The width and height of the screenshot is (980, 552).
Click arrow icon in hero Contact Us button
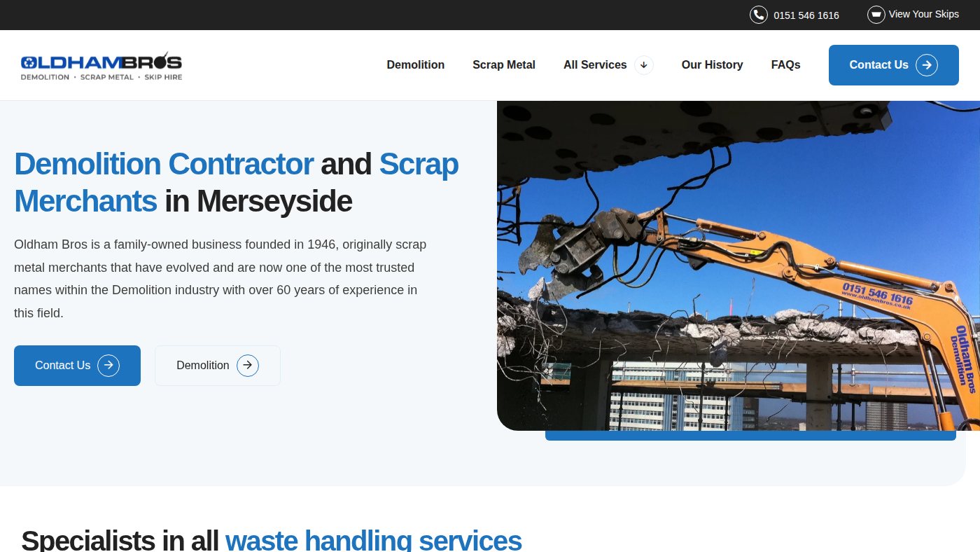[x=108, y=366]
